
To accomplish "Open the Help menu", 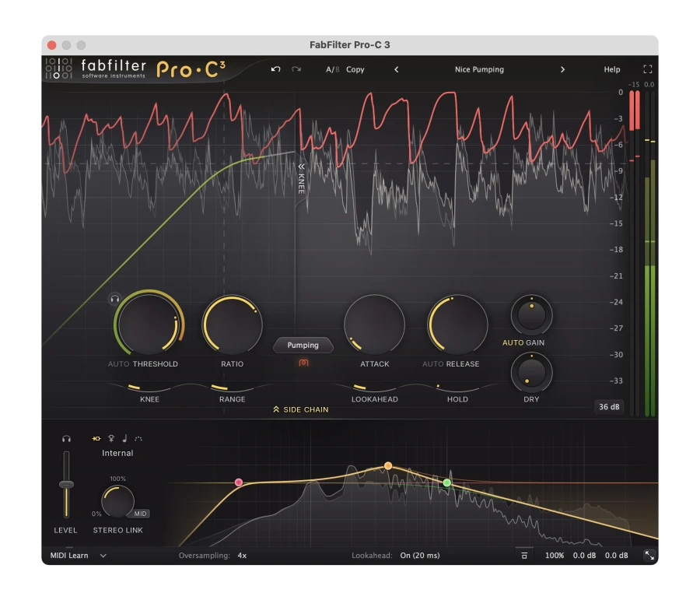I will pyautogui.click(x=611, y=69).
